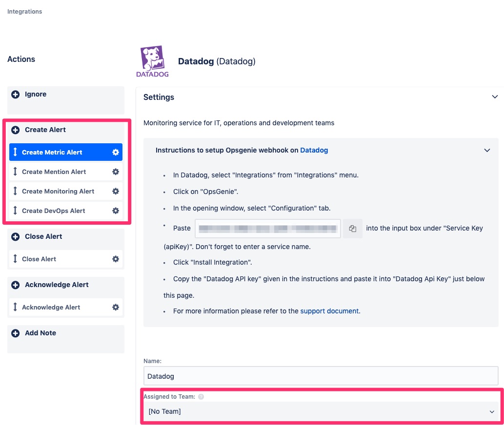Click reorder handle on Close Alert rule
The image size is (504, 425).
[15, 259]
